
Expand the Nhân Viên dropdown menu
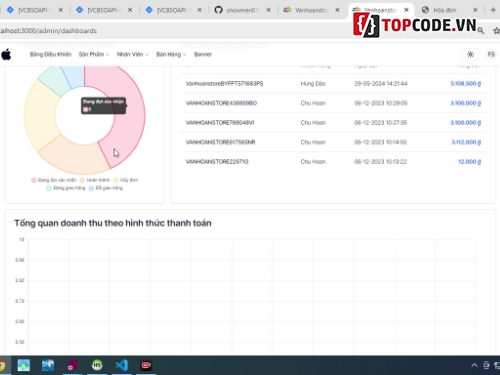132,54
